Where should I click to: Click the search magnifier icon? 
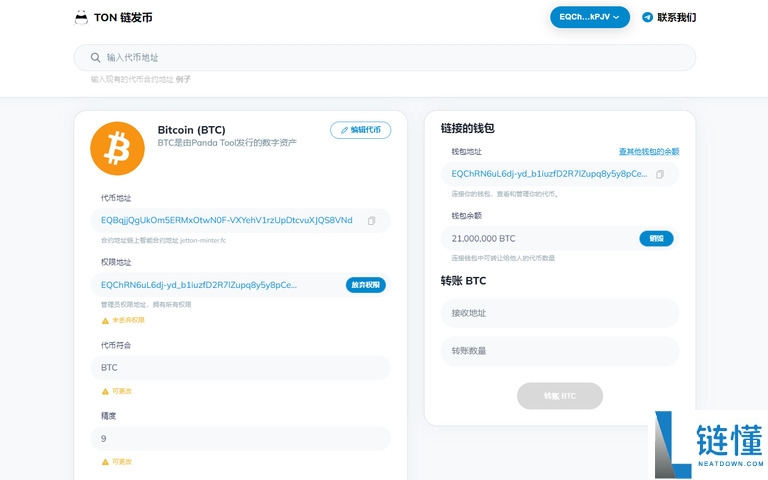click(96, 57)
